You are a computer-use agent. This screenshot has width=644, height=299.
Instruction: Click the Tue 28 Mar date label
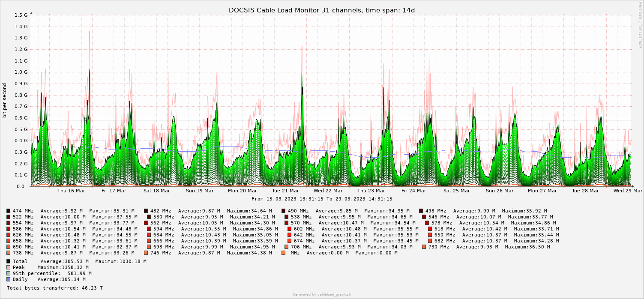[585, 191]
